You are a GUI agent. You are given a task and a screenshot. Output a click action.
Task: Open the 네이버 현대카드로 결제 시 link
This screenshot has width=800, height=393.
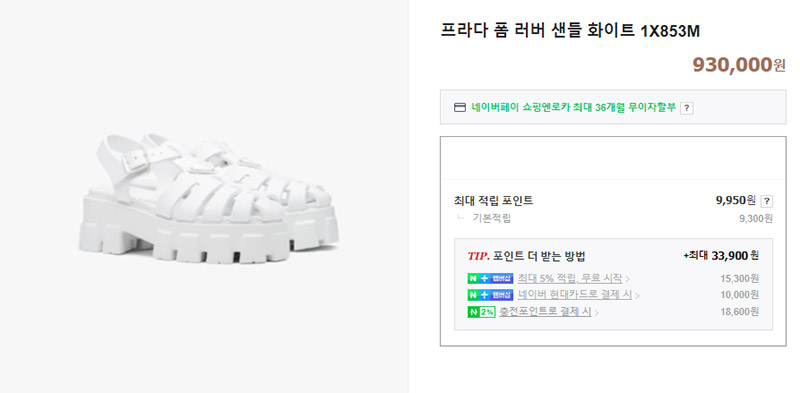click(575, 295)
